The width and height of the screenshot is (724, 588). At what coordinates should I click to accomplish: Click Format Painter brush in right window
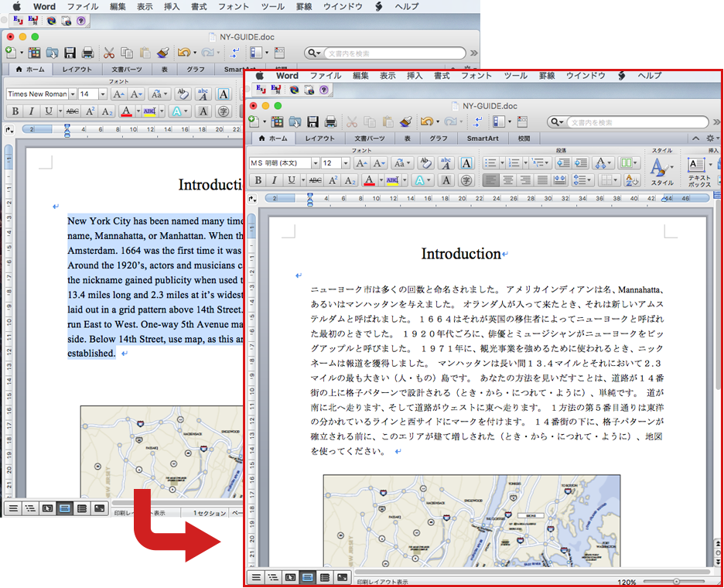[405, 122]
